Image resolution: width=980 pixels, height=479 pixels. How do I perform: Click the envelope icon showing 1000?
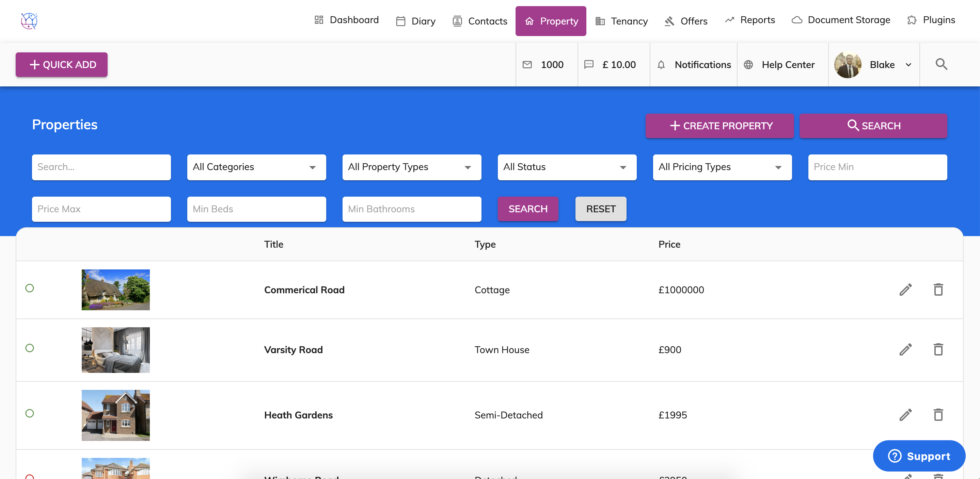point(527,65)
